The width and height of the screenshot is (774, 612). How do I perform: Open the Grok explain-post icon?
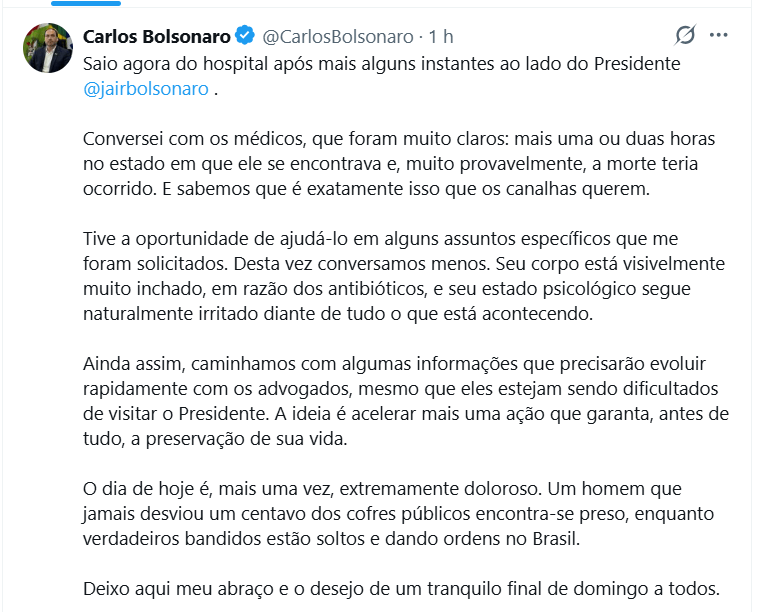point(685,36)
